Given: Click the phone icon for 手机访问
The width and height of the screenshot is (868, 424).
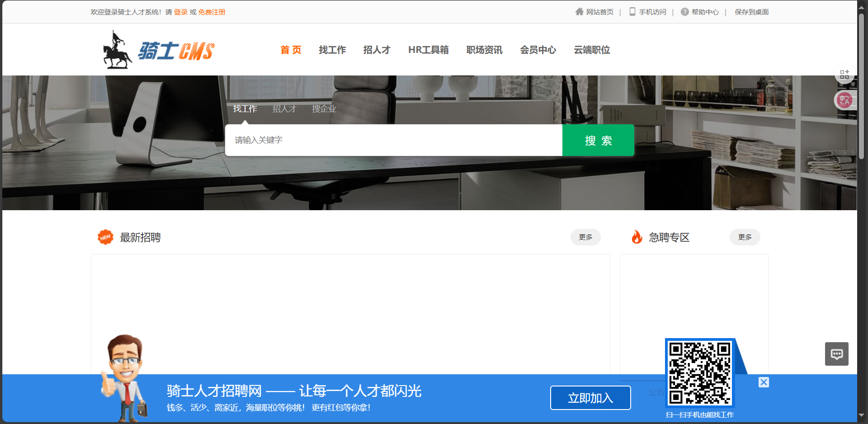Looking at the screenshot, I should point(632,12).
